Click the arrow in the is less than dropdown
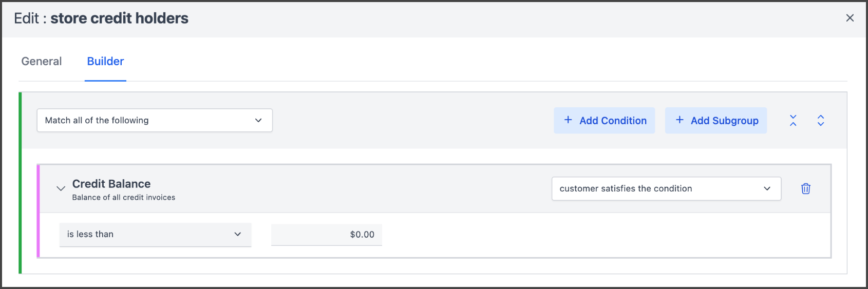The image size is (868, 289). click(238, 234)
